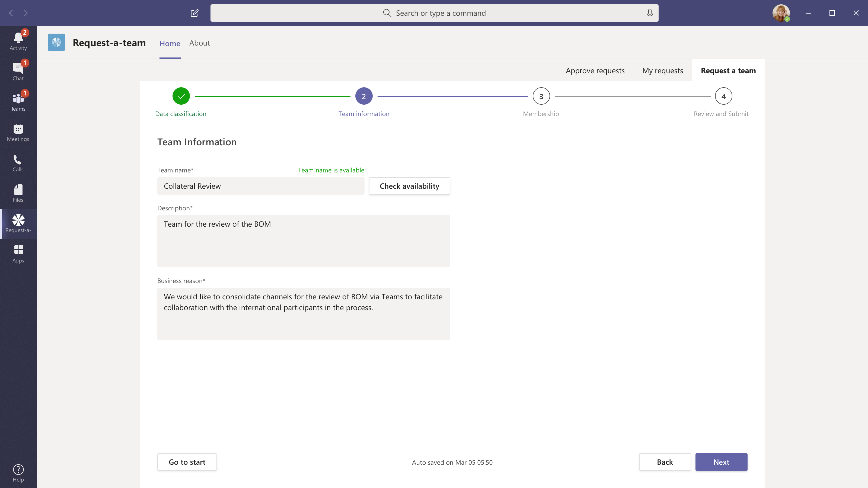This screenshot has width=868, height=488.
Task: Open the user profile avatar
Action: [x=780, y=13]
